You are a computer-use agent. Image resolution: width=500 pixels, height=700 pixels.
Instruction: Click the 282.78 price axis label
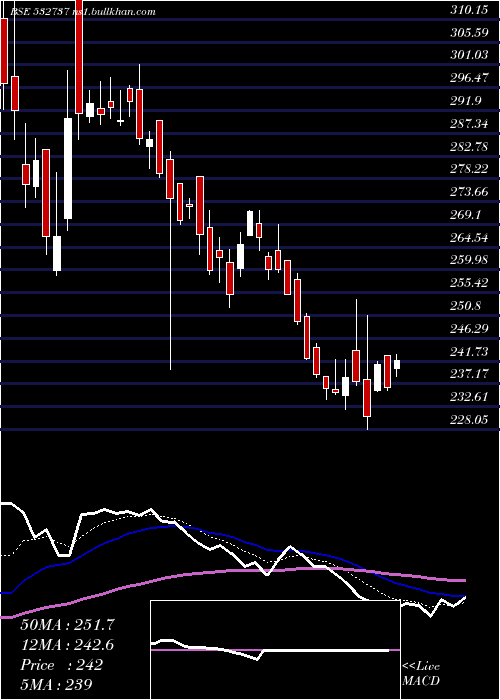point(469,146)
